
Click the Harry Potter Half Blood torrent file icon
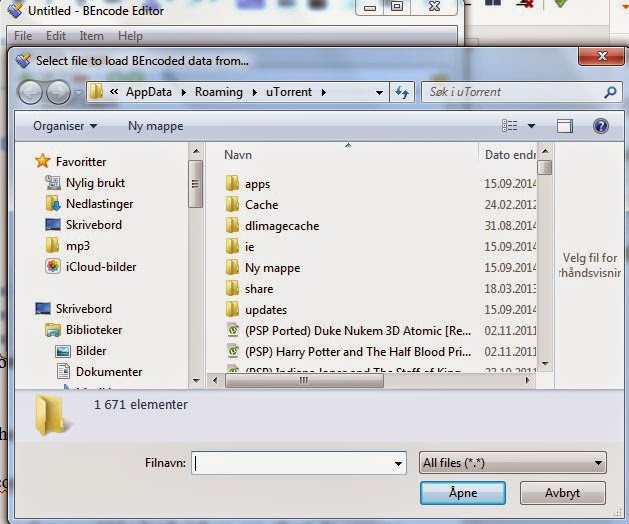pyautogui.click(x=233, y=351)
